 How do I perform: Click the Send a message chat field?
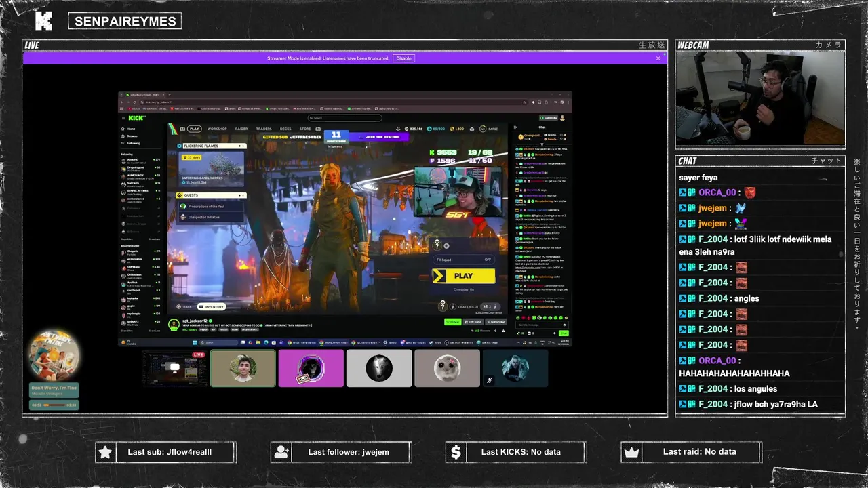coord(541,325)
